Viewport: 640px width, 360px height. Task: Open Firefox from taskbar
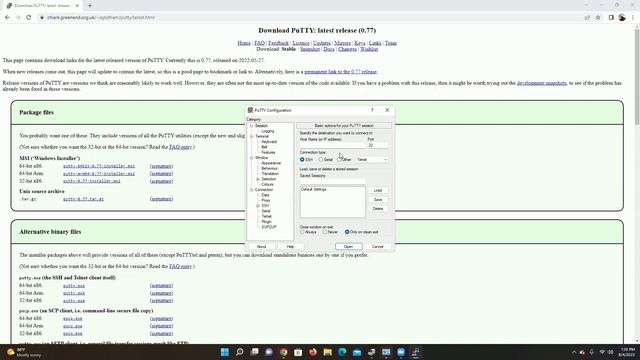coord(313,352)
